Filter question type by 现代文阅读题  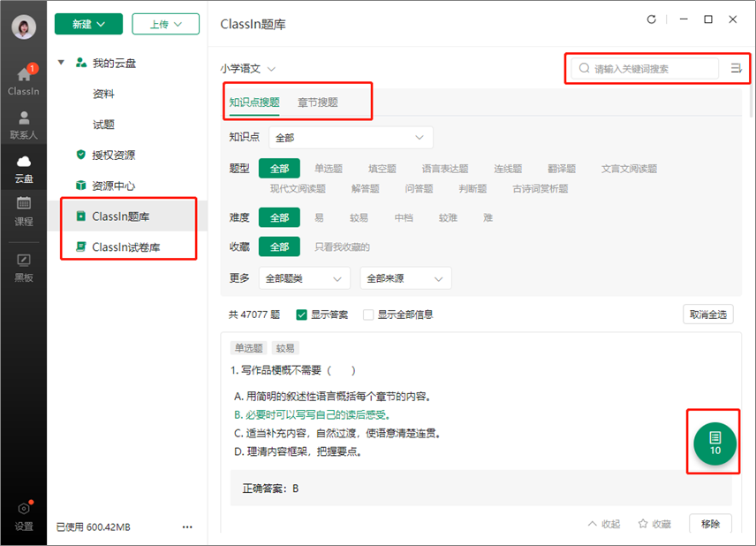(x=298, y=188)
